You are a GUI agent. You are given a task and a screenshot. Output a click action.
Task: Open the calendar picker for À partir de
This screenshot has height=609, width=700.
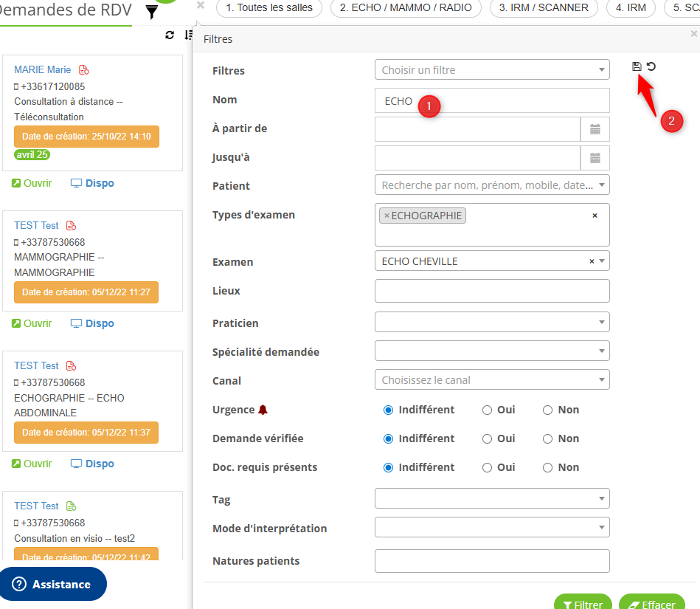coord(595,129)
